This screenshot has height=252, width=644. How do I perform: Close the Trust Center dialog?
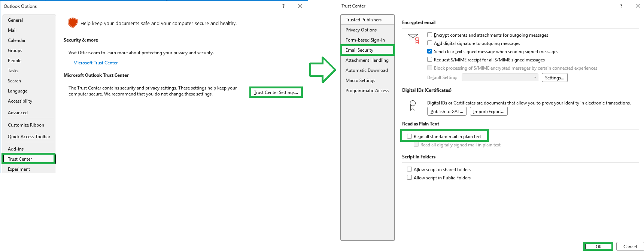pyautogui.click(x=638, y=6)
